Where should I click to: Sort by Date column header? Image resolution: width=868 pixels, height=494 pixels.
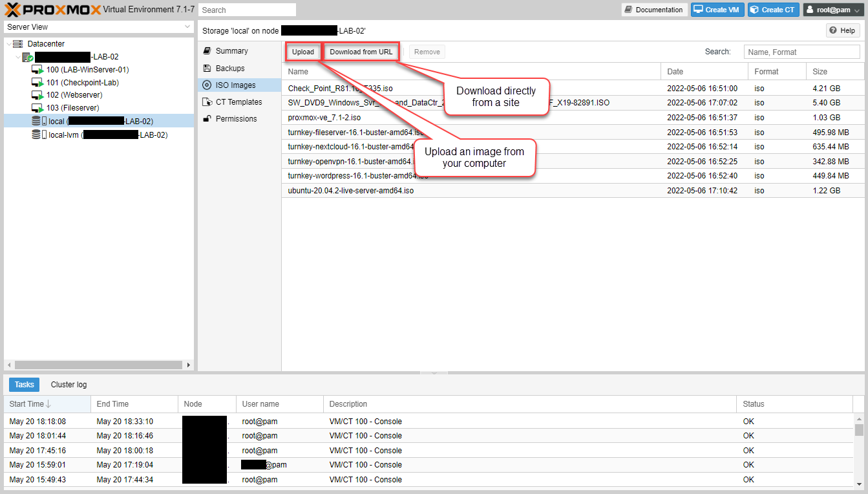704,71
